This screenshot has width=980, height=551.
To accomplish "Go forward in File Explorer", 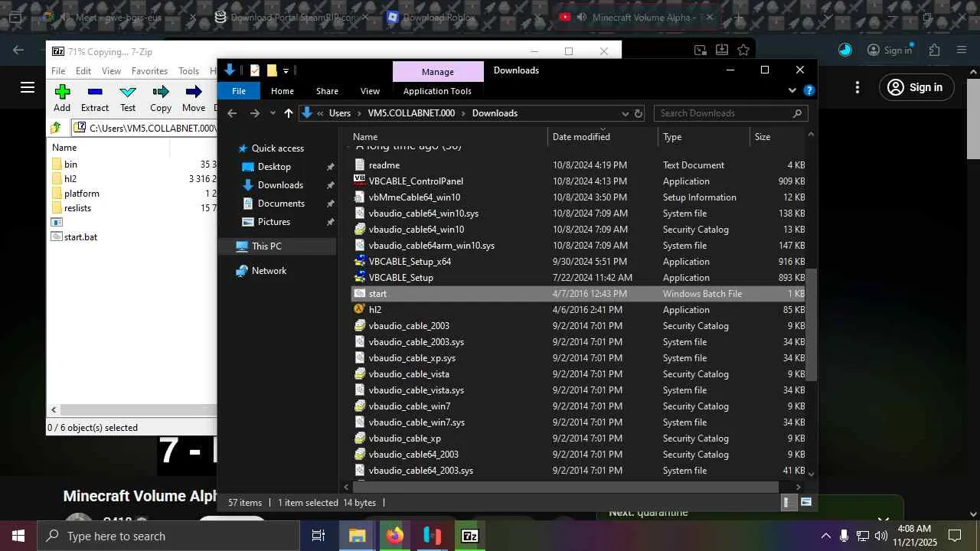I will [x=255, y=113].
